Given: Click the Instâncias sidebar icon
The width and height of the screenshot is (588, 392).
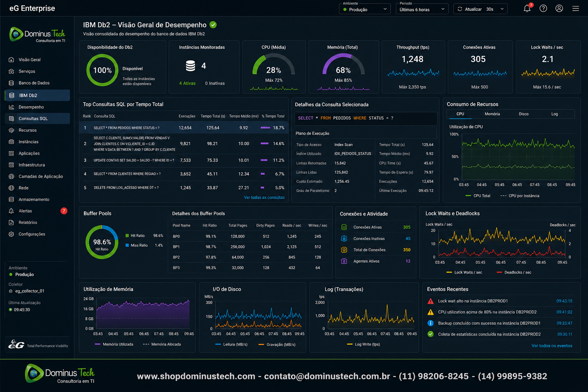Looking at the screenshot, I should (x=11, y=142).
